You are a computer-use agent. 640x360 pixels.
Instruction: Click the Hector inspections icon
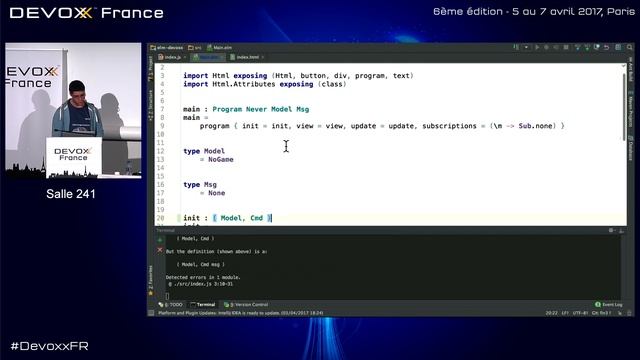[x=629, y=313]
